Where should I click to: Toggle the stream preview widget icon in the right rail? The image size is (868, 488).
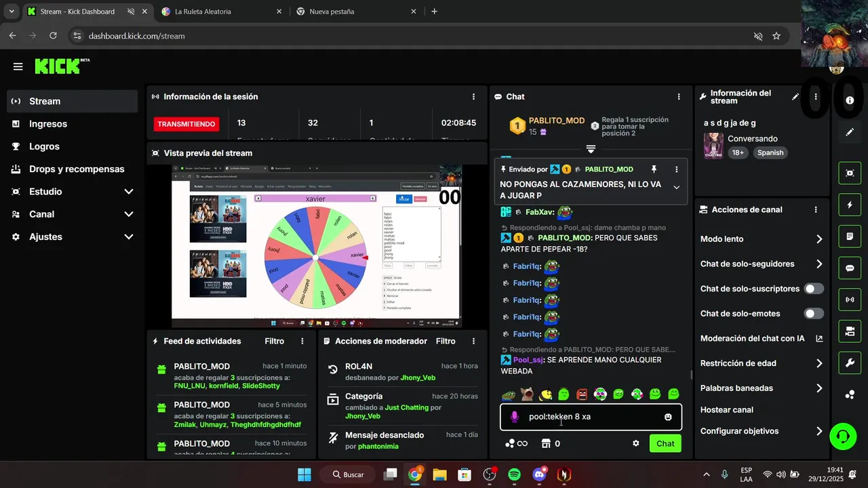click(850, 173)
